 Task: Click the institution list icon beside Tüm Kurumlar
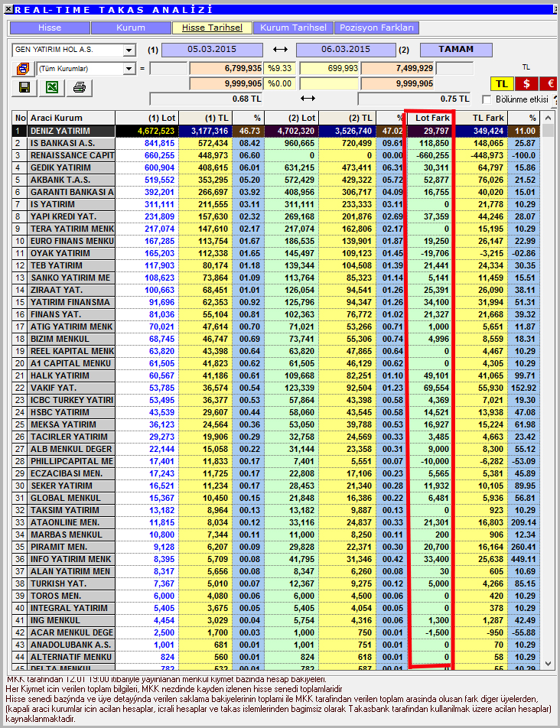click(x=23, y=69)
